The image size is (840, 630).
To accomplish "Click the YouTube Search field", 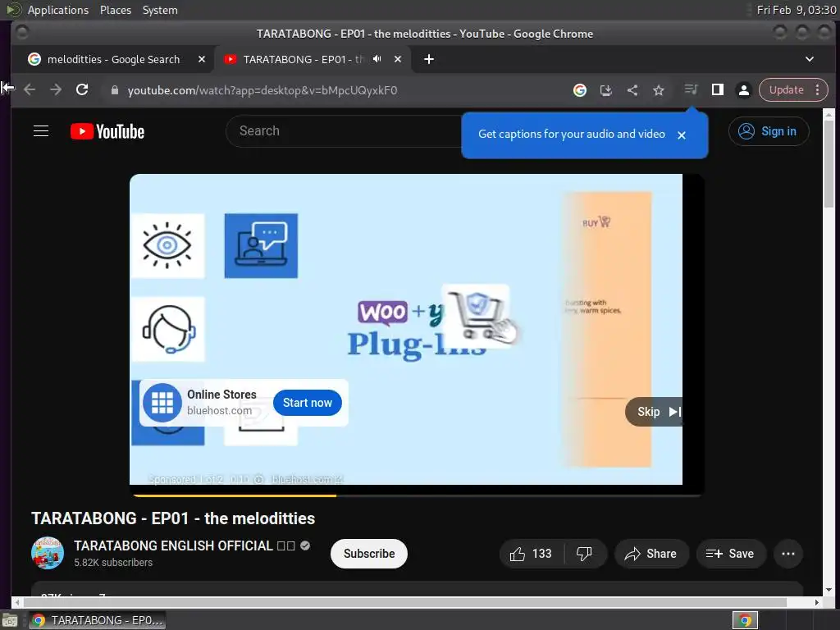I will click(x=343, y=131).
